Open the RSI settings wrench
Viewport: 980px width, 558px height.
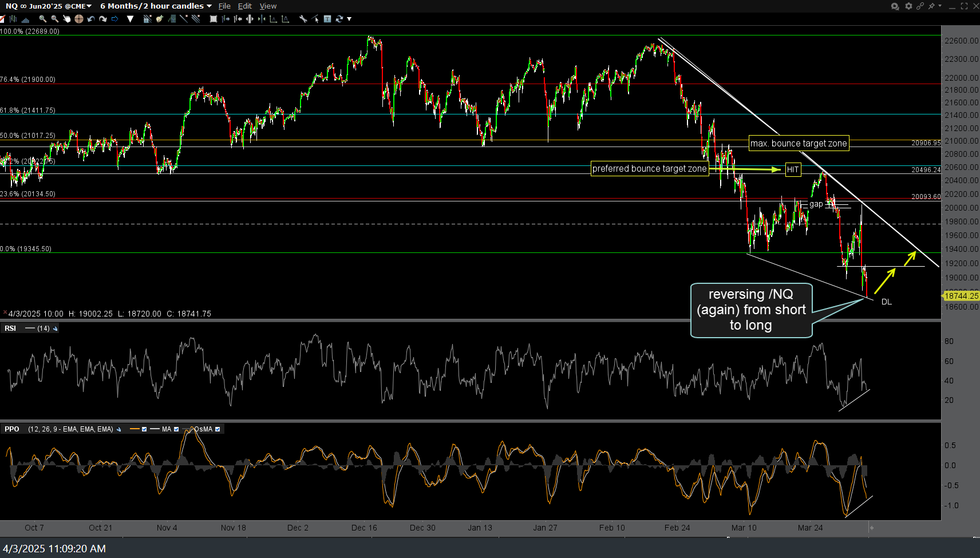click(x=55, y=328)
